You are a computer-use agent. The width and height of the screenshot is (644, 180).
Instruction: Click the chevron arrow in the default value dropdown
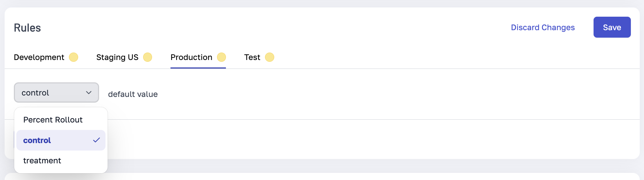(89, 93)
